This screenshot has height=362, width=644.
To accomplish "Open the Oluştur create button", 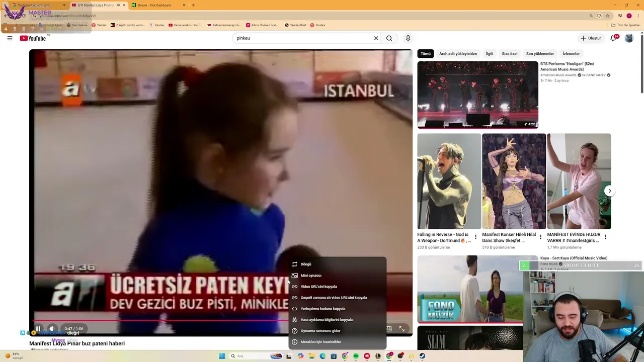I will pos(591,38).
